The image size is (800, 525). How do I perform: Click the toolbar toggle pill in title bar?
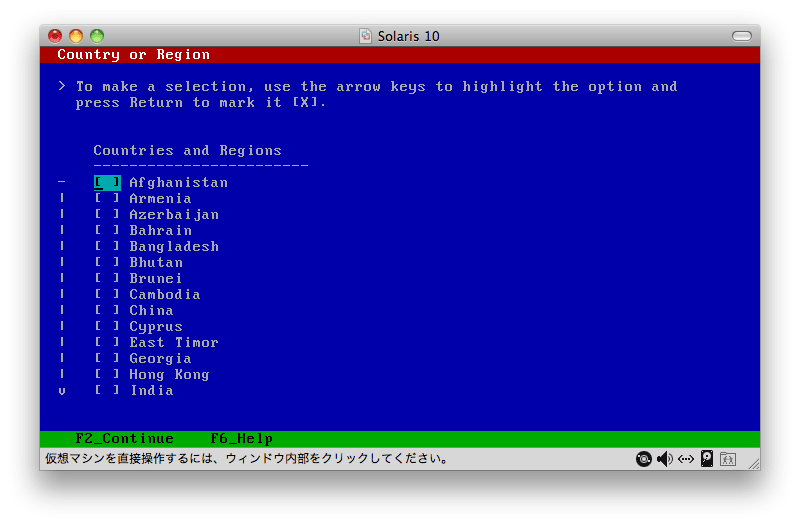(741, 36)
